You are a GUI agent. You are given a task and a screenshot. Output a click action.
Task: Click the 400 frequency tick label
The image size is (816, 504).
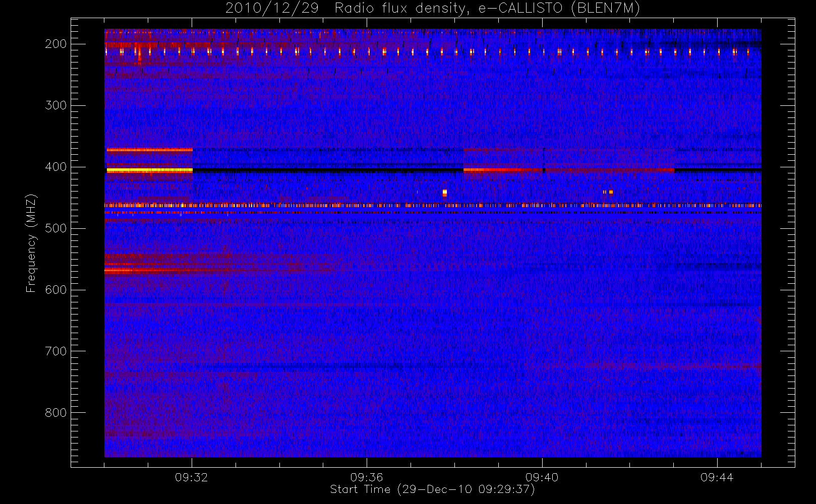[55, 167]
